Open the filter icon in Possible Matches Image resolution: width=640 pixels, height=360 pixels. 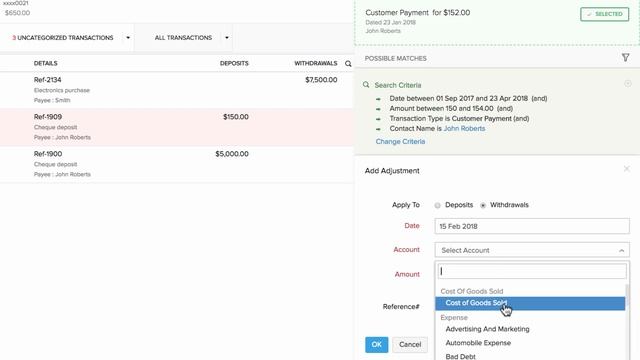[625, 58]
